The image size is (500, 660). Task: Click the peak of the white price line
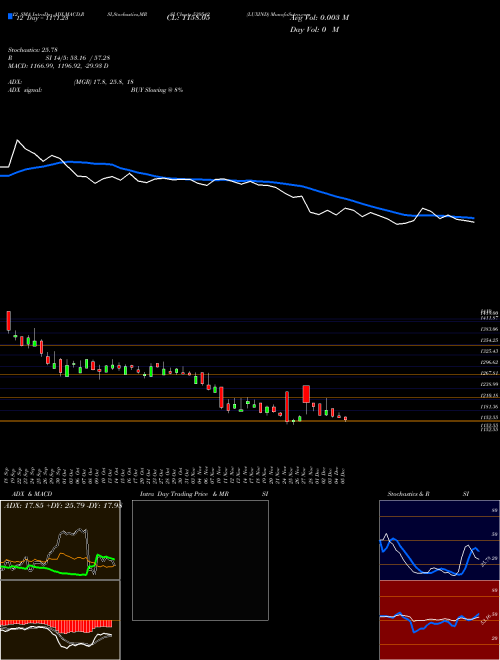(x=17, y=140)
